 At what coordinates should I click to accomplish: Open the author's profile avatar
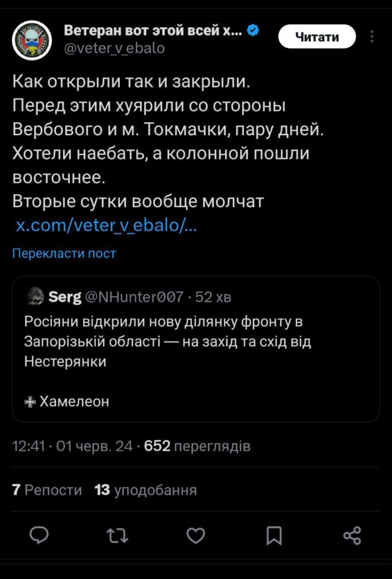coord(32,40)
